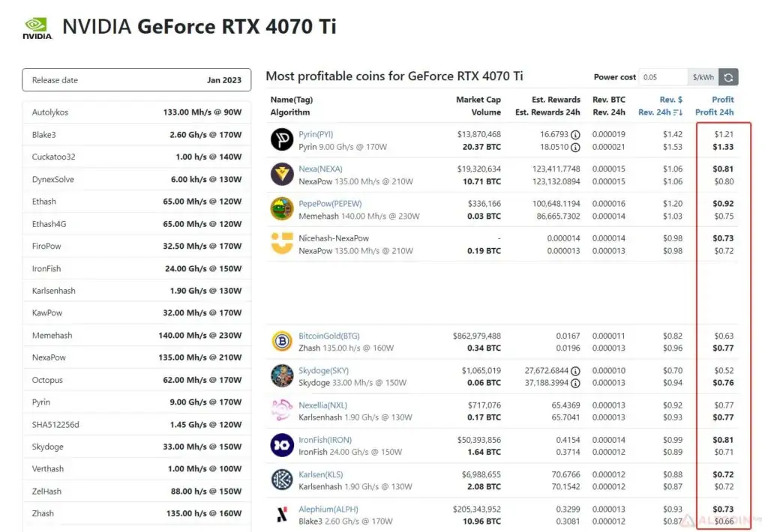Click info icon beside Pyrin 16.6793 rewards
Image resolution: width=768 pixels, height=532 pixels.
point(575,135)
